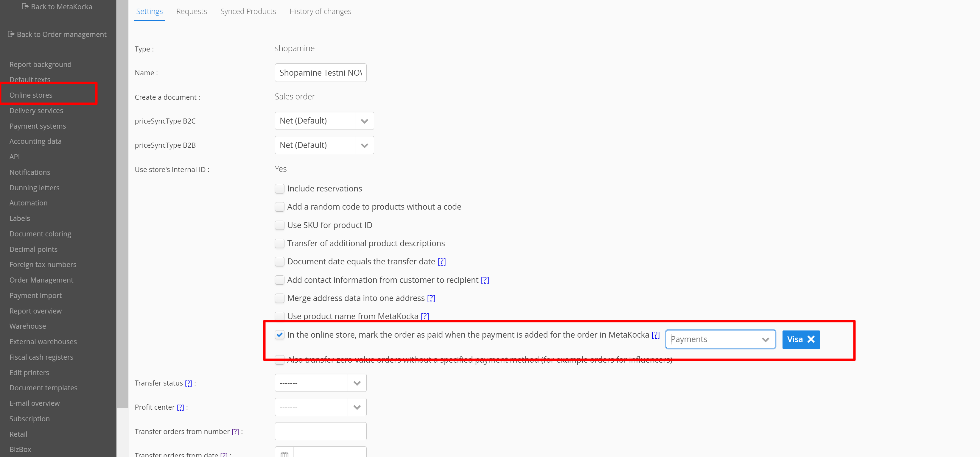Open help for Document date equals transfer date
This screenshot has width=980, height=457.
(441, 262)
